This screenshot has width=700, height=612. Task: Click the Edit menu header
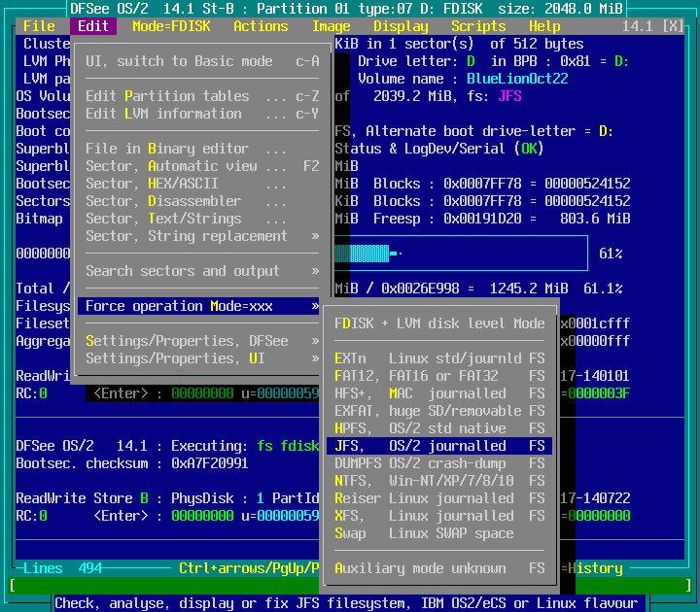pos(93,26)
